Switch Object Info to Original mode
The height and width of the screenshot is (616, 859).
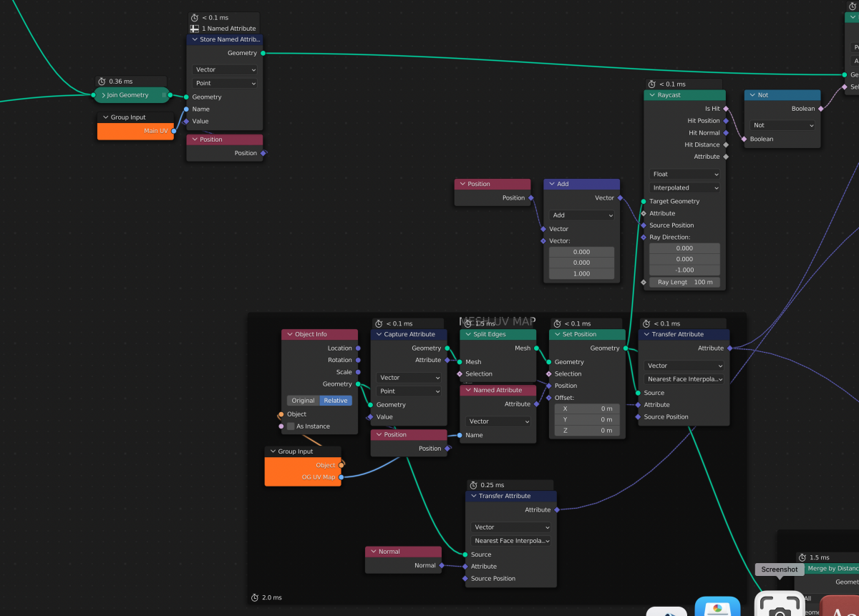[x=303, y=401]
